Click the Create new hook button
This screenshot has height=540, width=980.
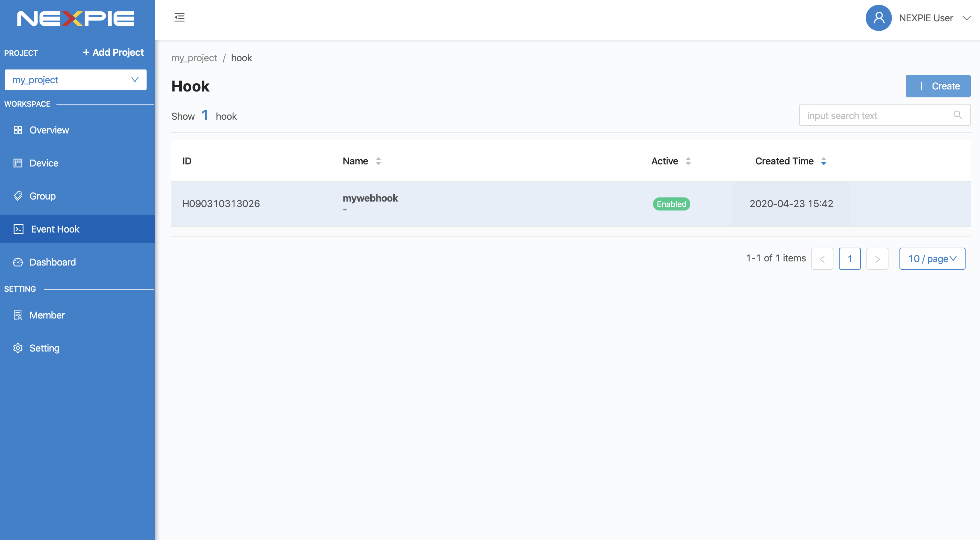click(938, 86)
